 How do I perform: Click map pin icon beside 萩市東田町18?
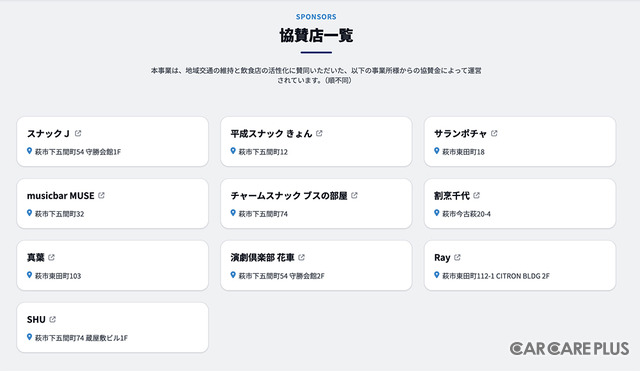click(437, 151)
